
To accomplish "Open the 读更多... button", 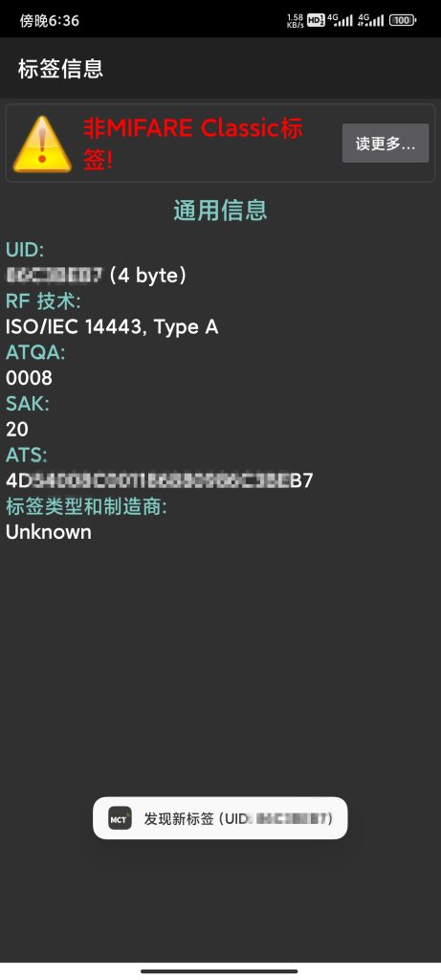I will click(x=386, y=144).
